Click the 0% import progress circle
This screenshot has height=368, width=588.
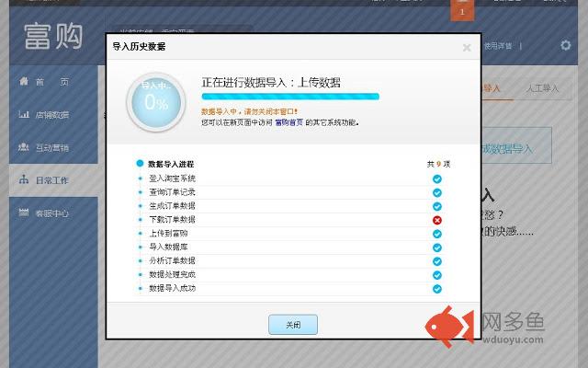point(156,102)
